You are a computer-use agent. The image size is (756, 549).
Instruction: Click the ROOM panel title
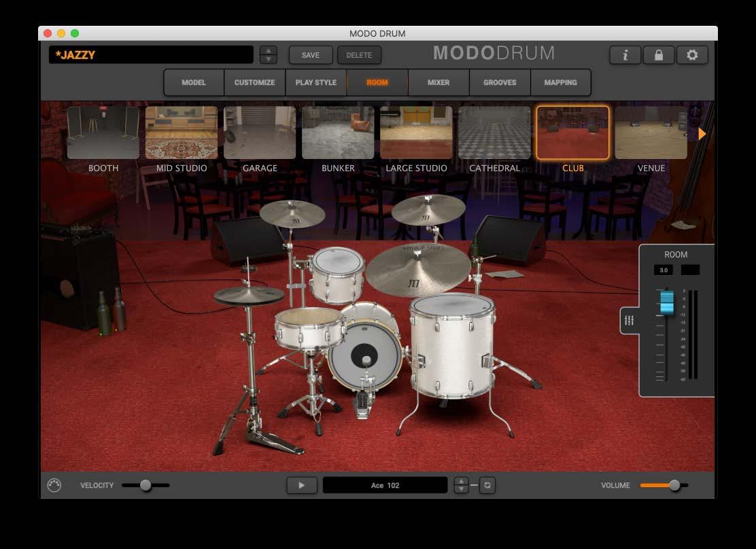676,255
